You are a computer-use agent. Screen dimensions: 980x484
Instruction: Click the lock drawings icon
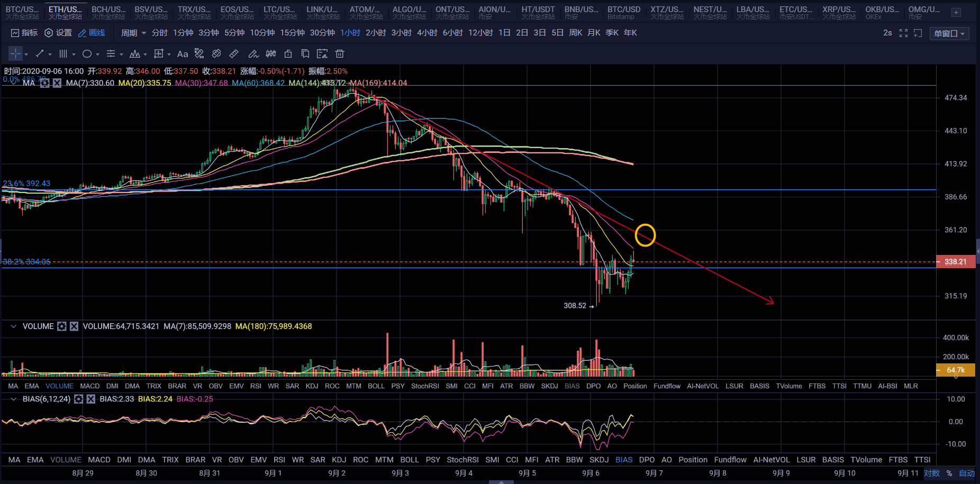pyautogui.click(x=288, y=54)
